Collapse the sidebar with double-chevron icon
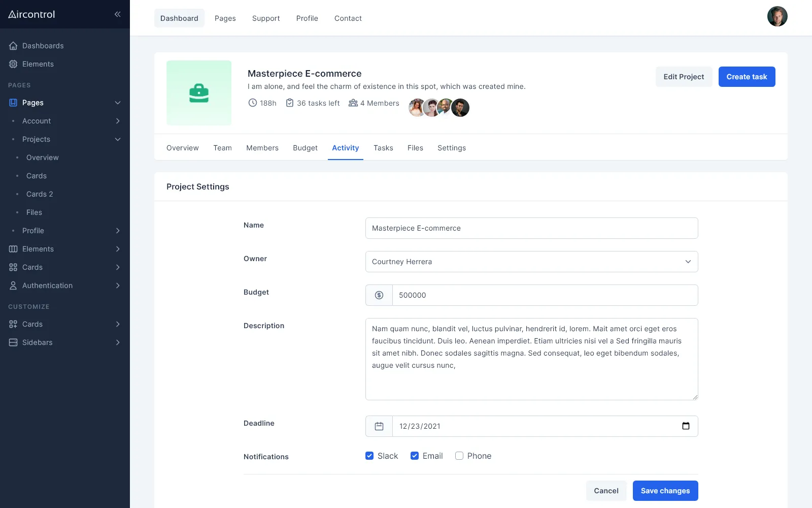This screenshot has height=508, width=812. point(117,14)
